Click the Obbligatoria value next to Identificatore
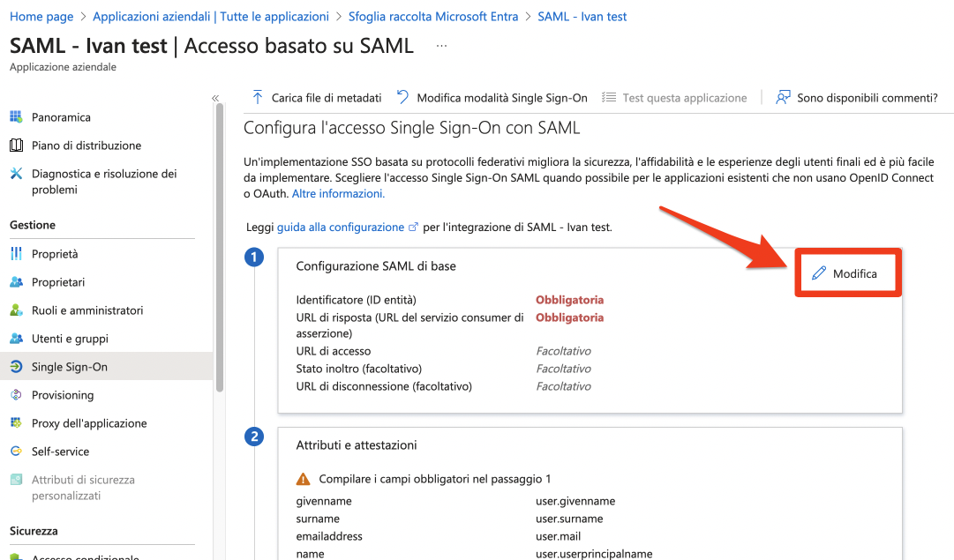954x560 pixels. pyautogui.click(x=569, y=300)
